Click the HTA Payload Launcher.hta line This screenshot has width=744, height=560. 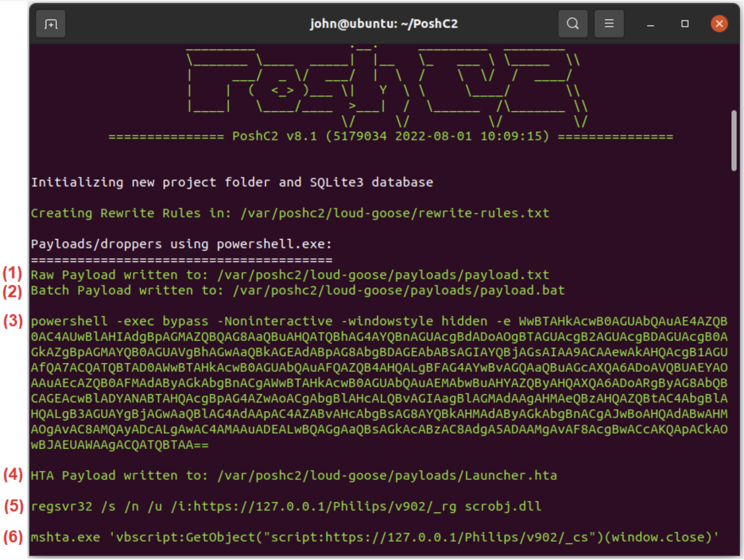pyautogui.click(x=294, y=475)
